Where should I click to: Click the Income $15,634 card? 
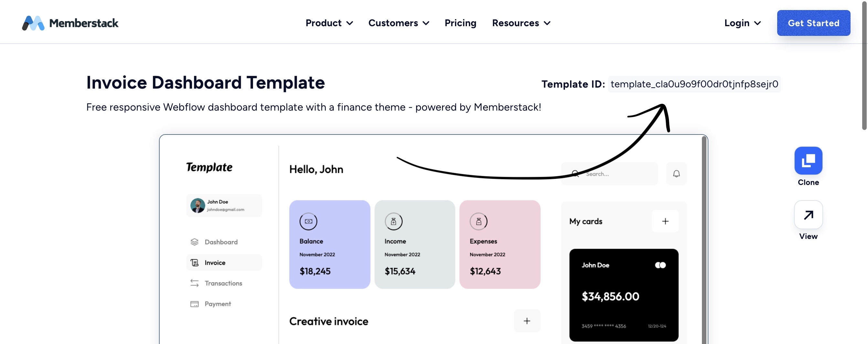[415, 244]
